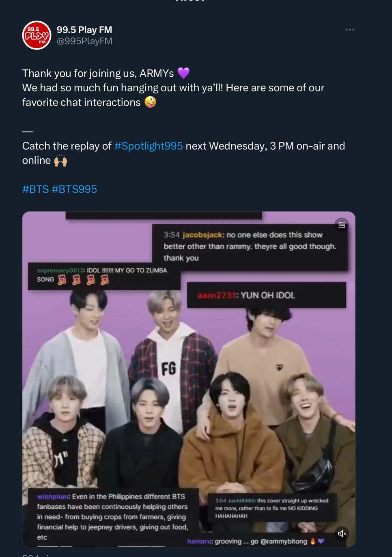Click the aarn2731 YUN OH IDOL comment
Screen dimensions: 392x557
(x=266, y=295)
